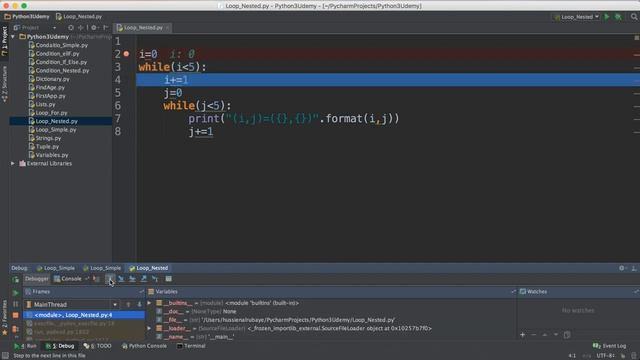The image size is (640, 360).
Task: Expand the __loader__ variable
Action: coord(149,328)
